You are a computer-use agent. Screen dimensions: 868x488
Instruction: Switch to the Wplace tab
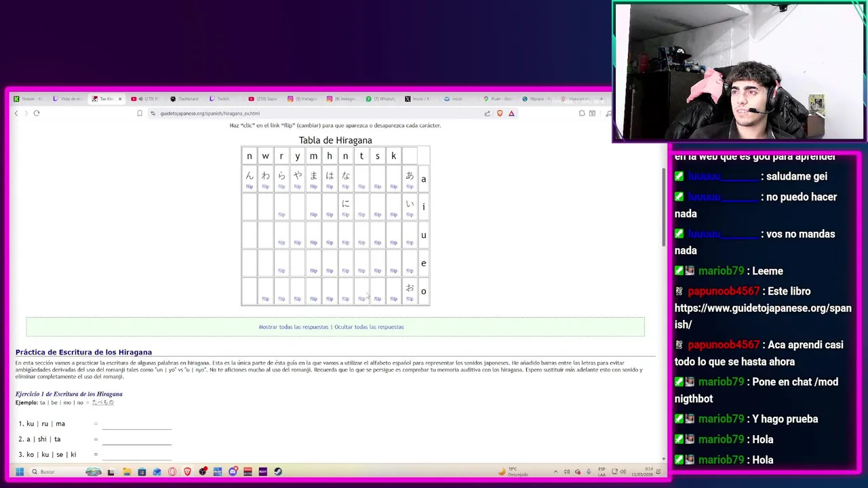pos(537,99)
